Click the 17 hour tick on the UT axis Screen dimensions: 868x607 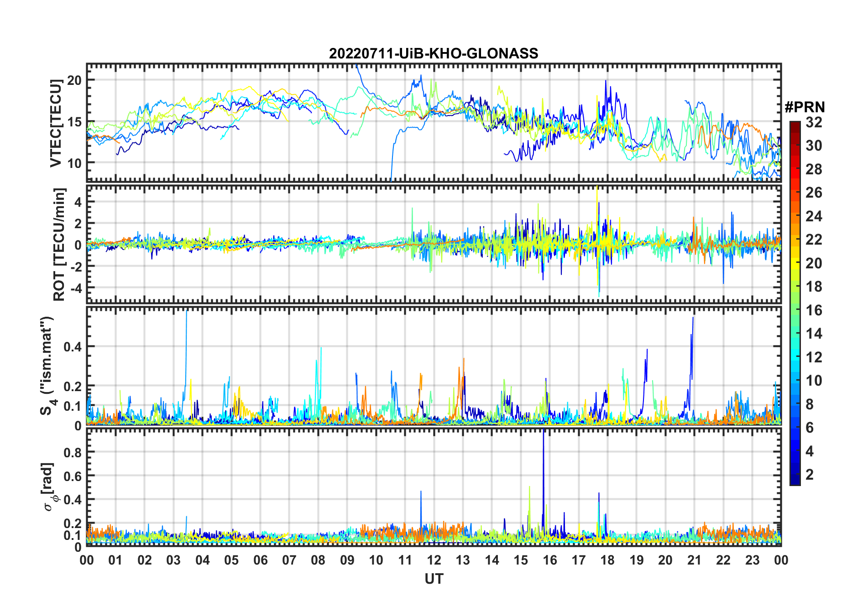[x=579, y=560]
